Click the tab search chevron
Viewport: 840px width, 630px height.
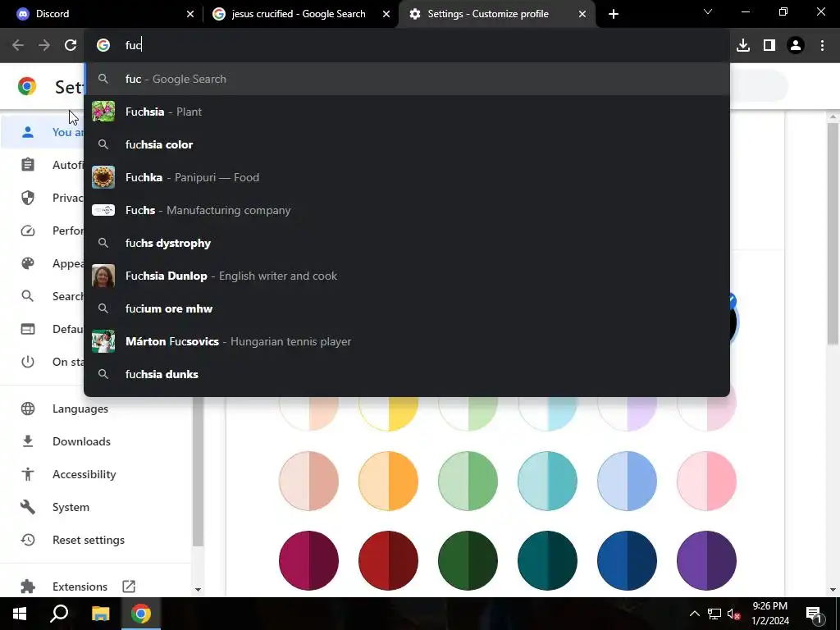(708, 11)
